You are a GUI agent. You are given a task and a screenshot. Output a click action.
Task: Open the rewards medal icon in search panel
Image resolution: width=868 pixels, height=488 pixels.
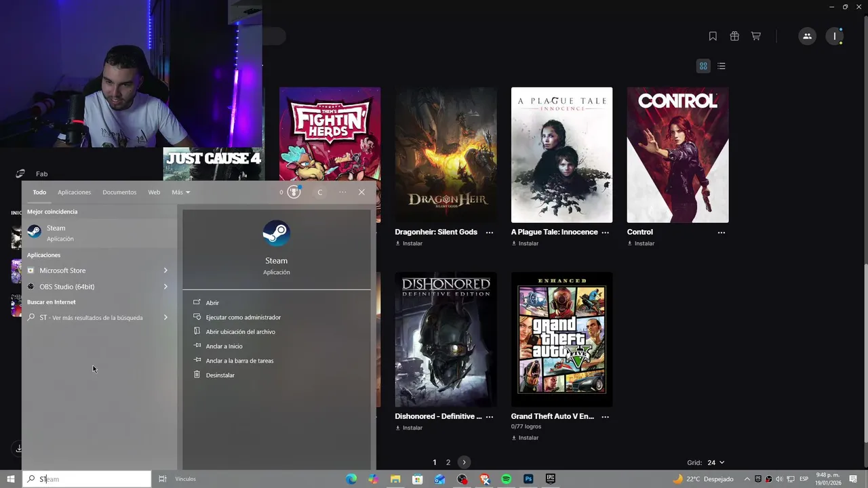pyautogui.click(x=294, y=192)
